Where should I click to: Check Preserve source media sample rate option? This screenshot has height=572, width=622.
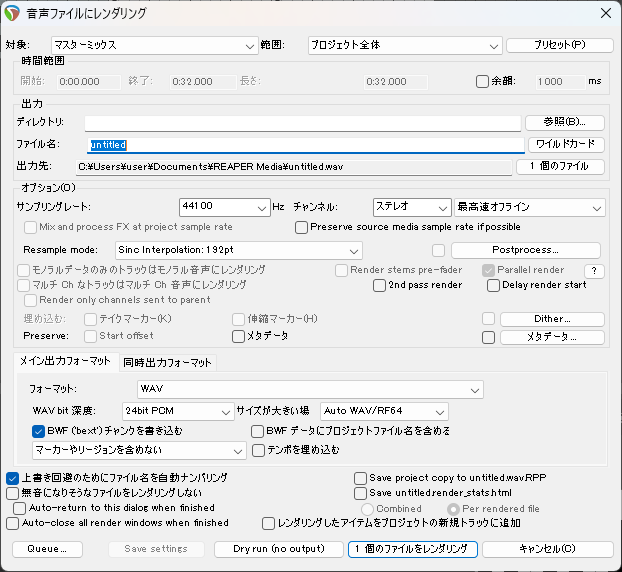coord(302,227)
